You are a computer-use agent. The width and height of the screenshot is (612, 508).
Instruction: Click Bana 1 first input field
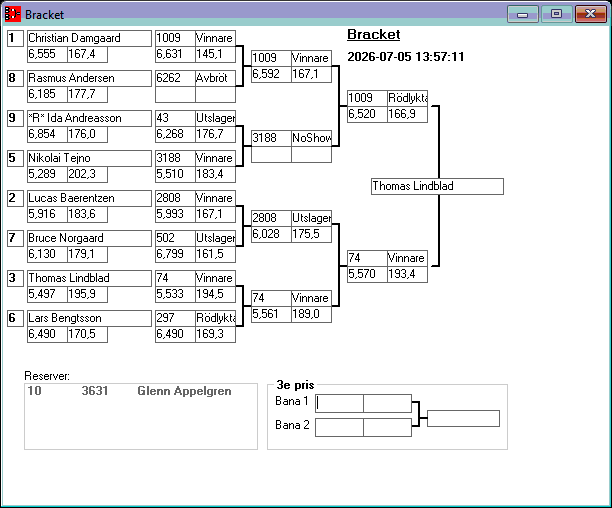[x=339, y=403]
